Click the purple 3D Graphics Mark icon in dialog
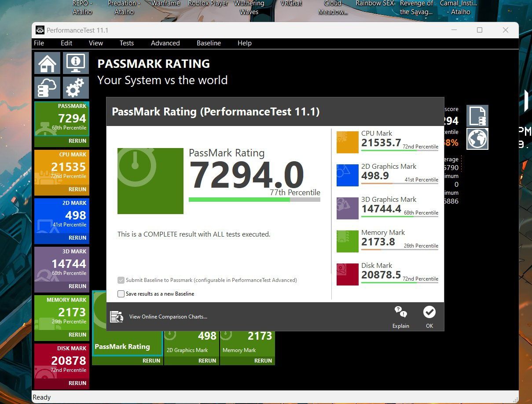The image size is (532, 404). (348, 208)
